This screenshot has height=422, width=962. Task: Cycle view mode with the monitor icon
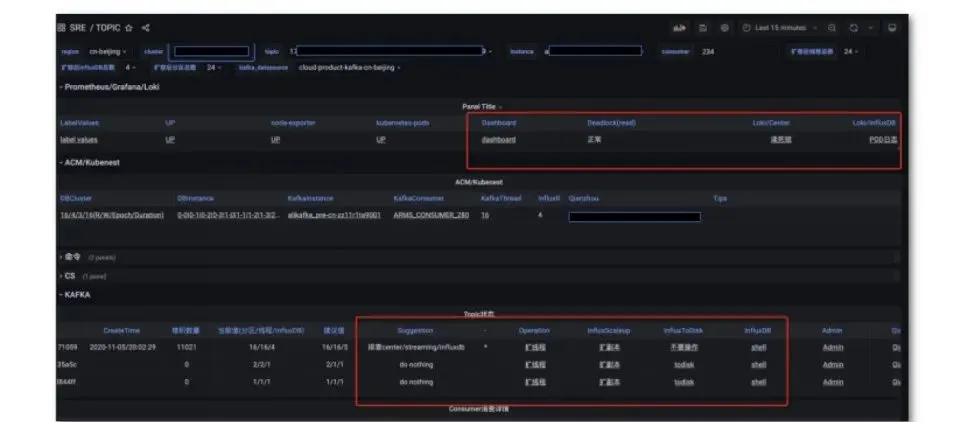tap(892, 28)
